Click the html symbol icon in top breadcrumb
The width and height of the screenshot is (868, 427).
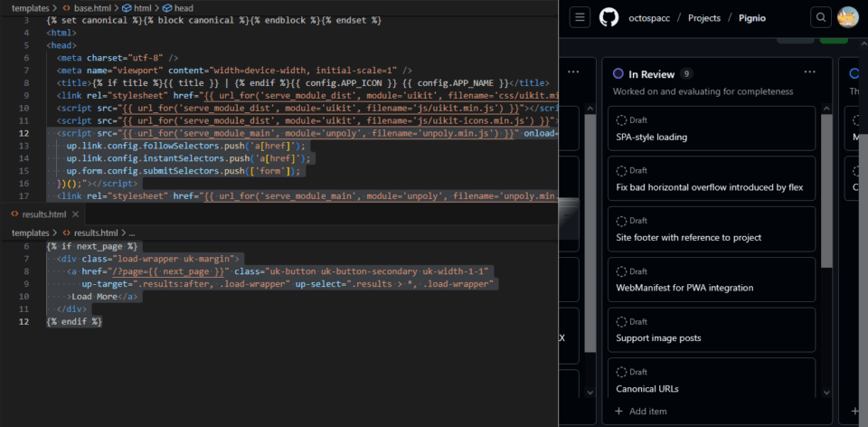[127, 8]
